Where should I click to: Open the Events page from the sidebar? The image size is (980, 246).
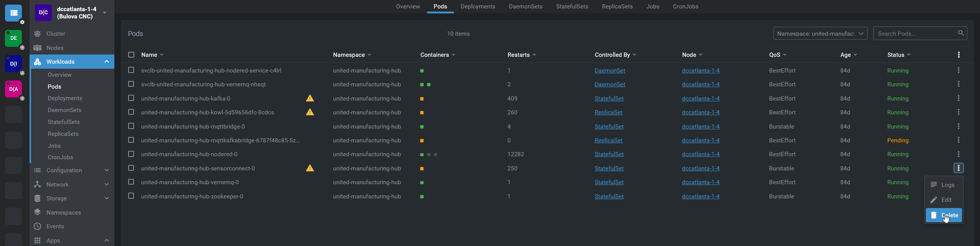point(55,226)
